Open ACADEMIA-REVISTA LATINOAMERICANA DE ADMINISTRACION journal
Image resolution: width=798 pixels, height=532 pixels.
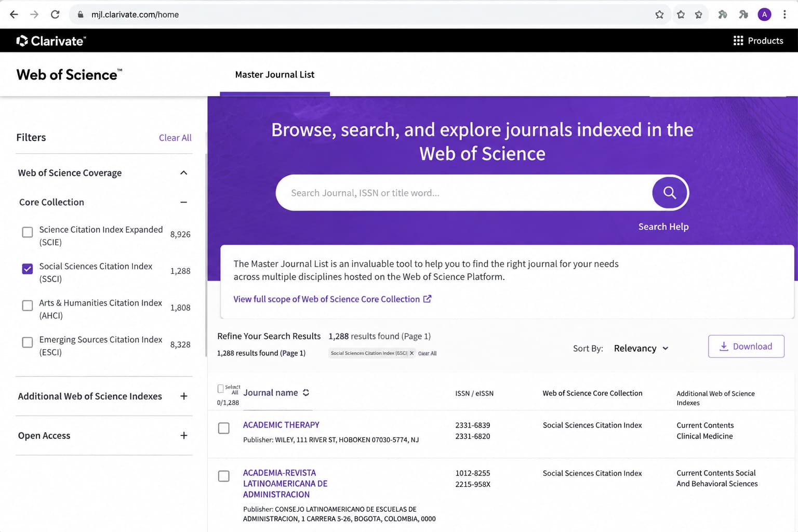coord(285,484)
